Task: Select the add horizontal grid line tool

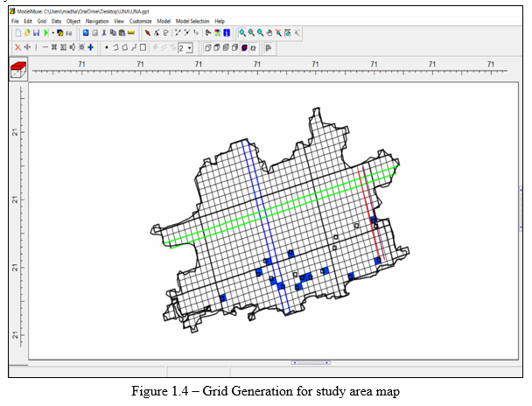Action: point(45,47)
